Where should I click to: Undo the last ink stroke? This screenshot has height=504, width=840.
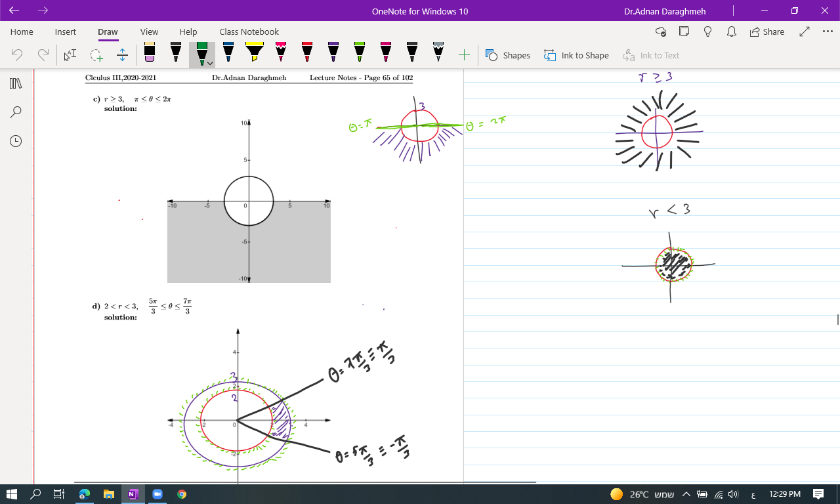[x=17, y=55]
